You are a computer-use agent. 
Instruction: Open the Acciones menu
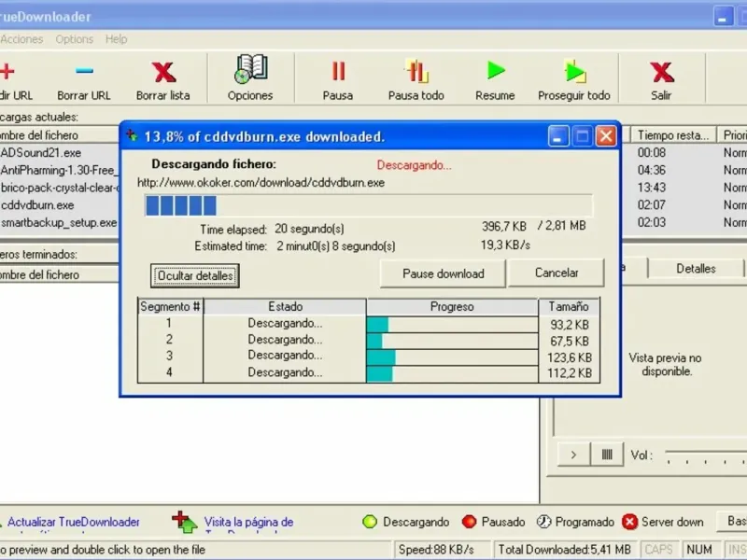[x=21, y=39]
